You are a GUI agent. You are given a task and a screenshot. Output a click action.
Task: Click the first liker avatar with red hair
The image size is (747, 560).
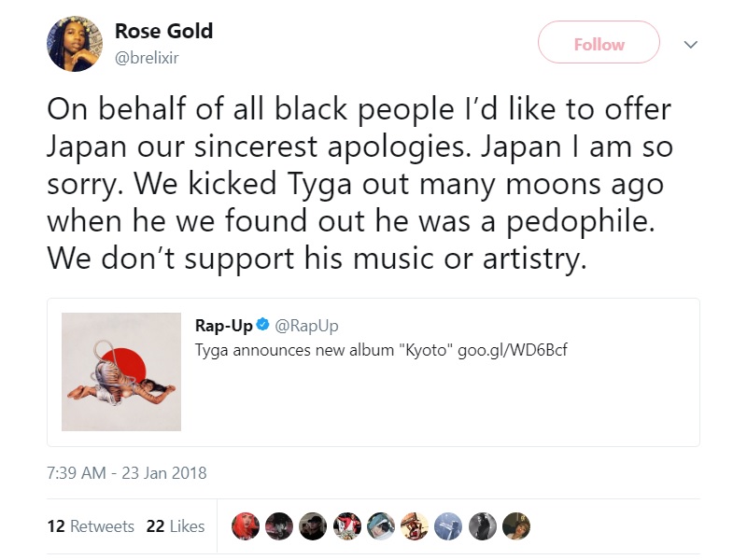tap(246, 526)
